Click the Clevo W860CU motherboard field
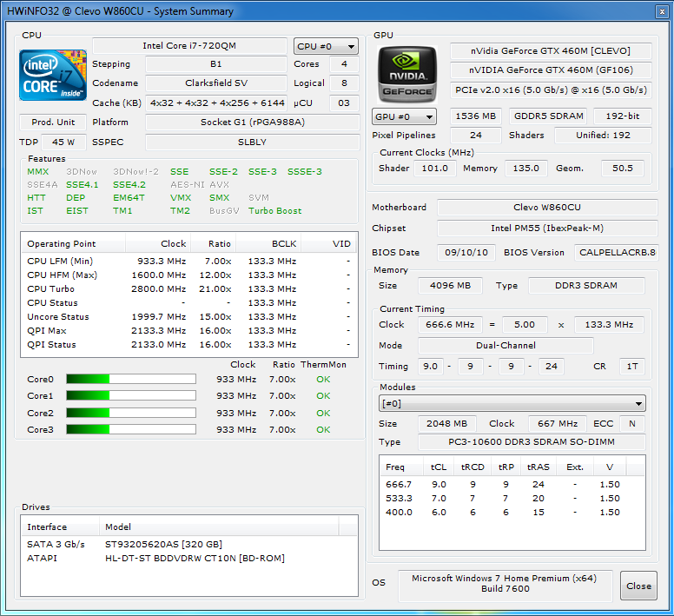 547,207
